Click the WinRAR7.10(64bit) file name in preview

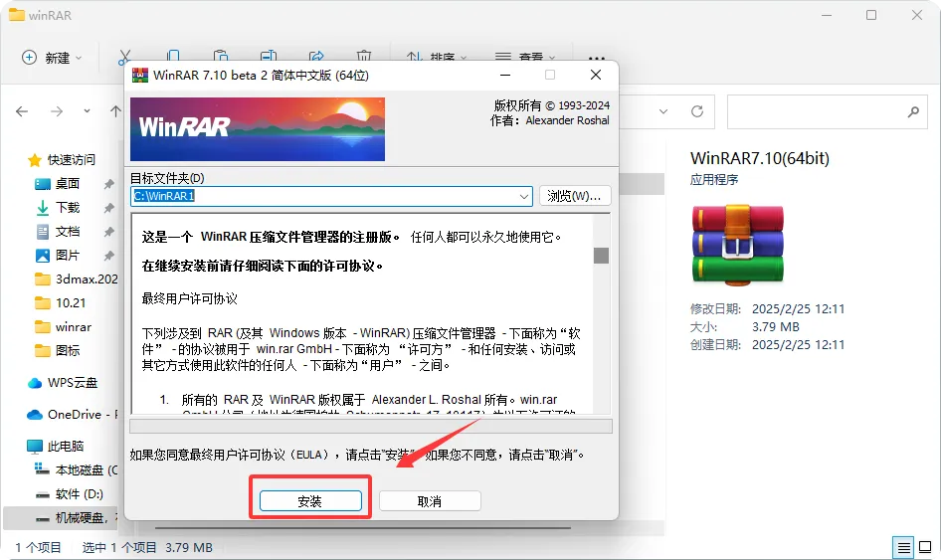(x=760, y=158)
